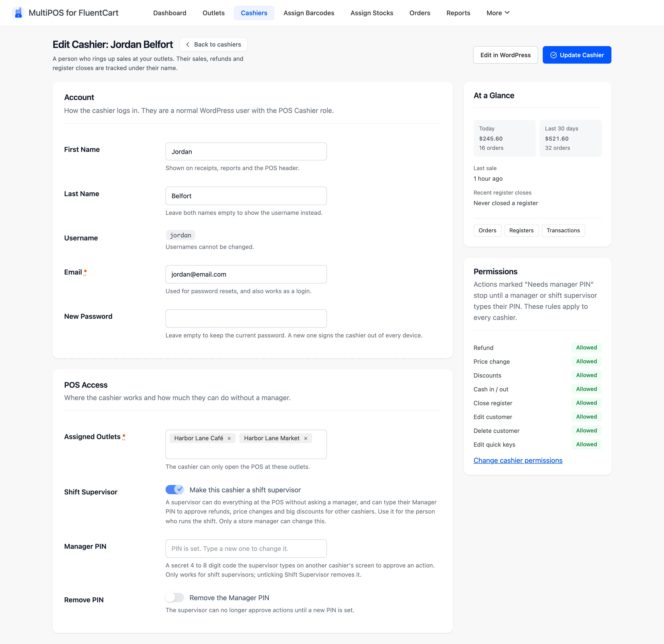Open the Dashboard tab

click(170, 13)
